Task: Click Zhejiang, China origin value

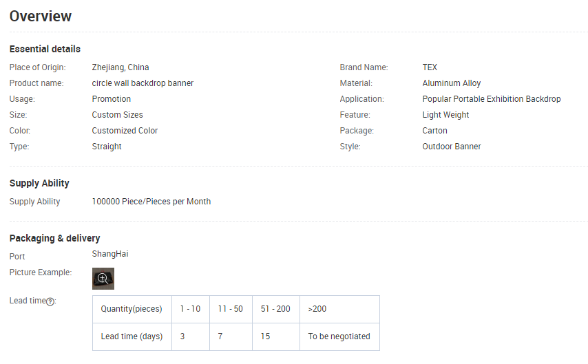Action: click(120, 67)
